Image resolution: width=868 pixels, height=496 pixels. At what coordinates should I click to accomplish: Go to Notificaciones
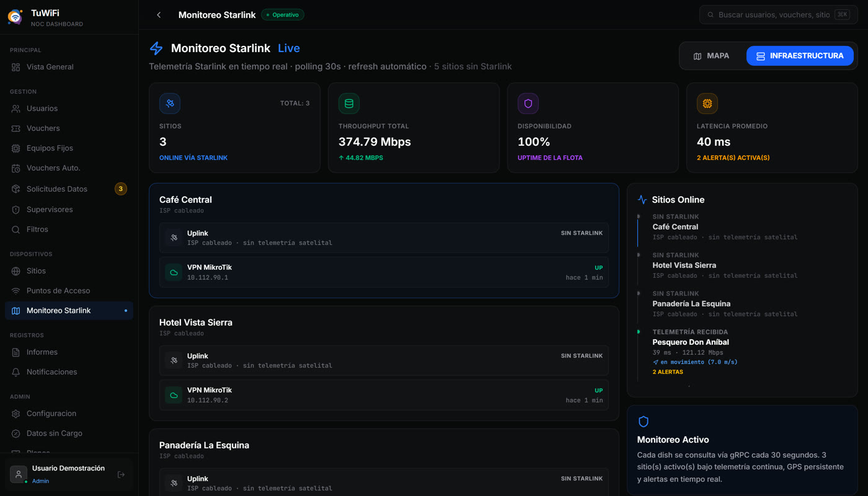(69, 372)
